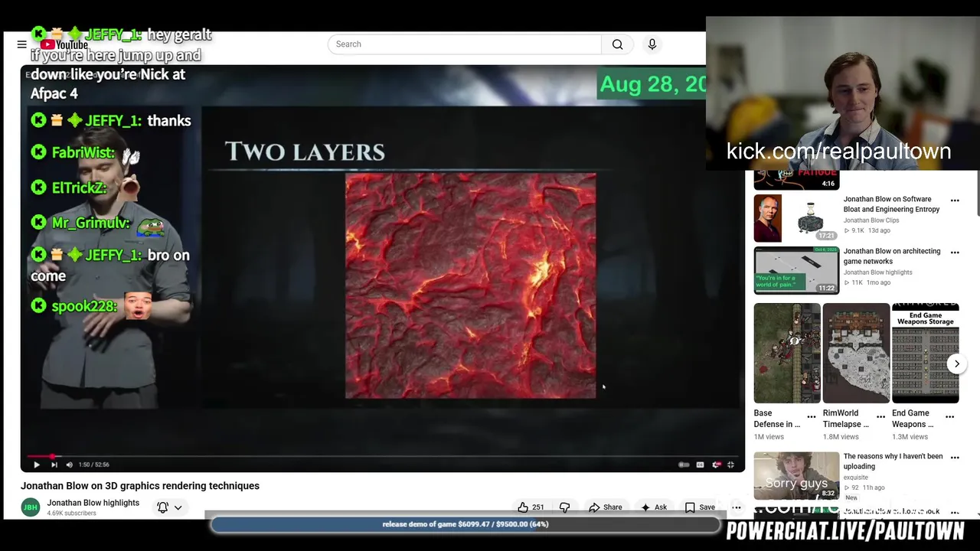This screenshot has width=980, height=551.
Task: Open the architecting game networks video thumbnail
Action: point(796,270)
